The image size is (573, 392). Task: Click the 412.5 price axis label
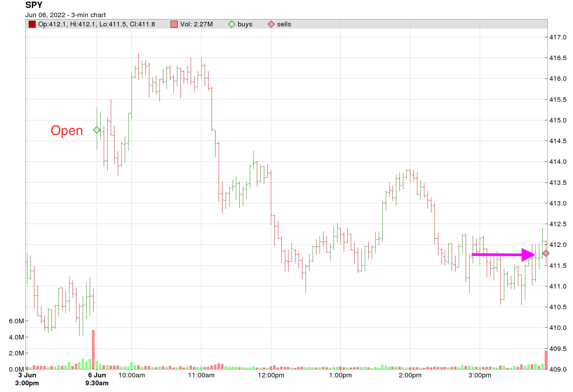pos(558,224)
